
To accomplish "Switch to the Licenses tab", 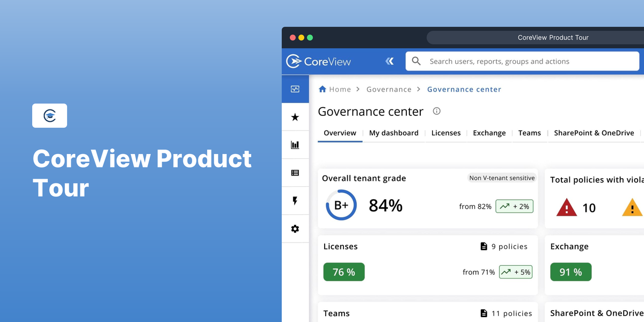I will coord(445,133).
